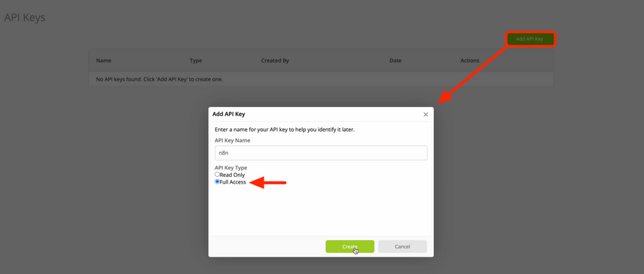Focus the API Key Name field
The width and height of the screenshot is (644, 274).
point(321,153)
